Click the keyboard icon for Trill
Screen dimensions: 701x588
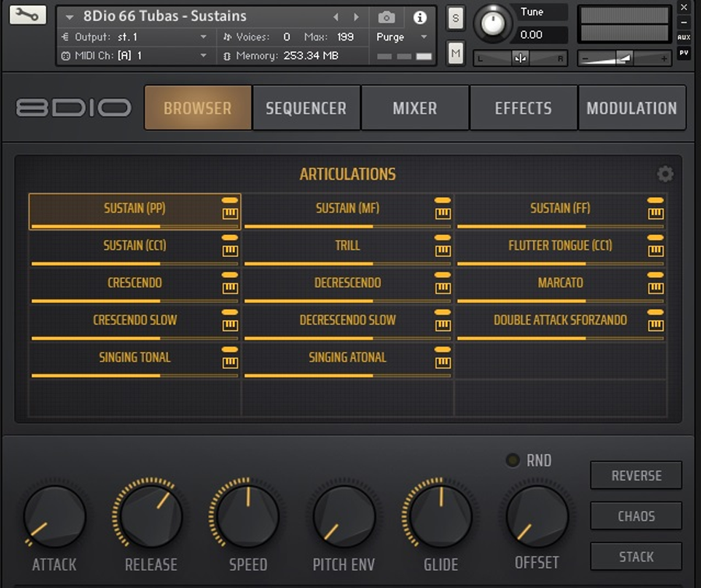(442, 251)
